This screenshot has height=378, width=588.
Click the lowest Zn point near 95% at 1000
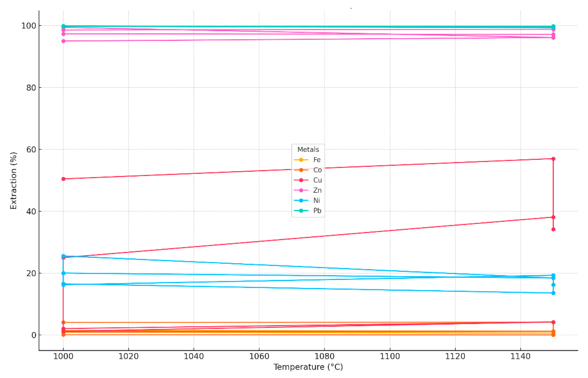pos(63,41)
